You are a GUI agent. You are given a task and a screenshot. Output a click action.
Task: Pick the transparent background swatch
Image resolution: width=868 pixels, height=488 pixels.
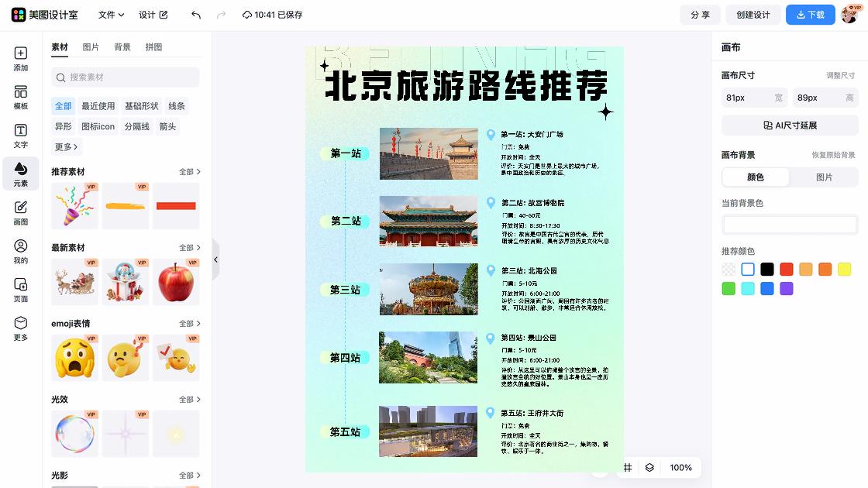pos(728,270)
